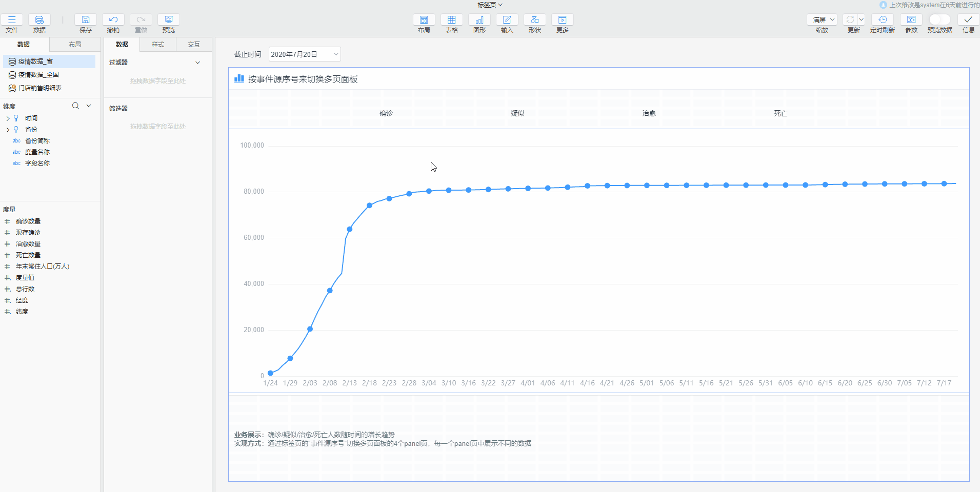
Task: Click the 死亡 panel button
Action: [x=781, y=113]
